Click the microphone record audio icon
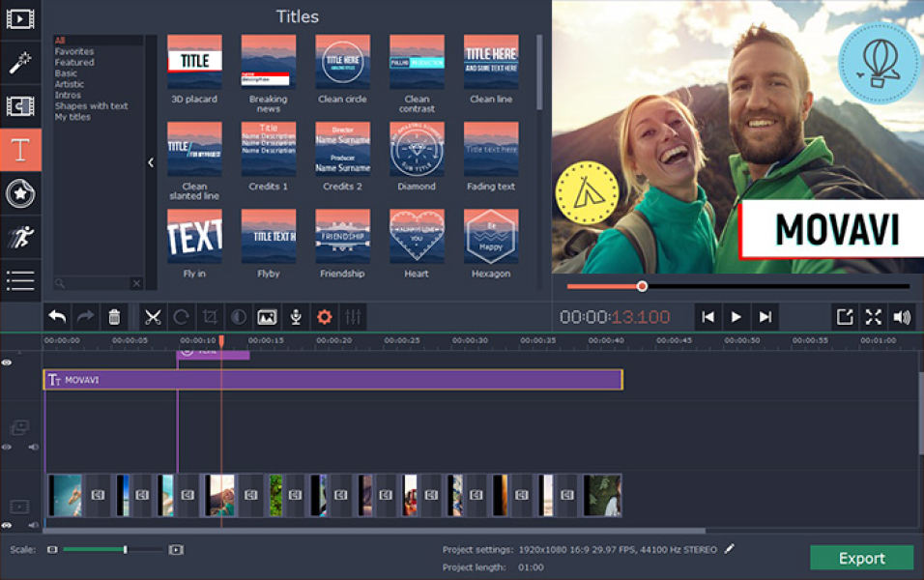This screenshot has width=924, height=580. pyautogui.click(x=296, y=317)
